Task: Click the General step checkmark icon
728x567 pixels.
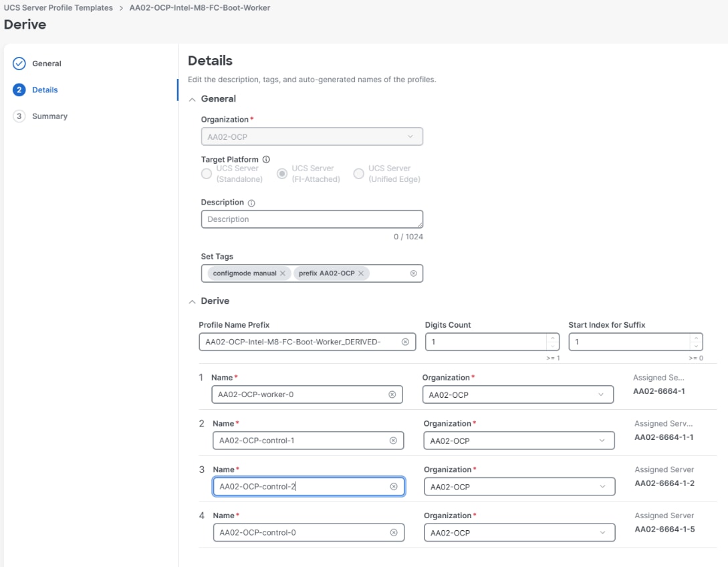Action: (19, 64)
